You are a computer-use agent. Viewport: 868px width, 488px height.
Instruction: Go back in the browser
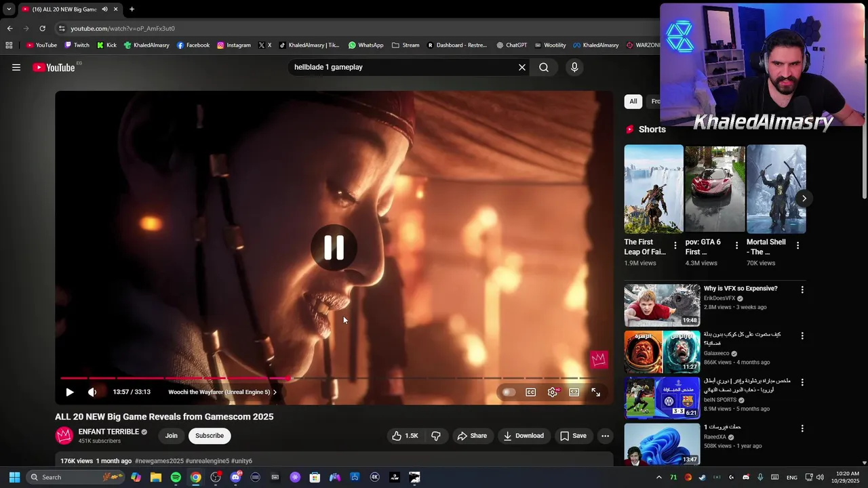click(x=9, y=28)
